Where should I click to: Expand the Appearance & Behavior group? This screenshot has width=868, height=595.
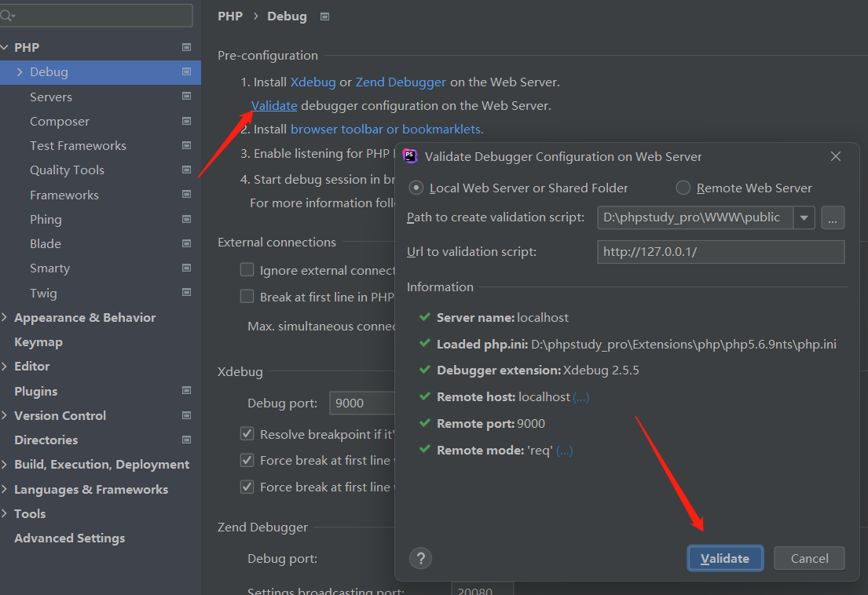[x=5, y=317]
